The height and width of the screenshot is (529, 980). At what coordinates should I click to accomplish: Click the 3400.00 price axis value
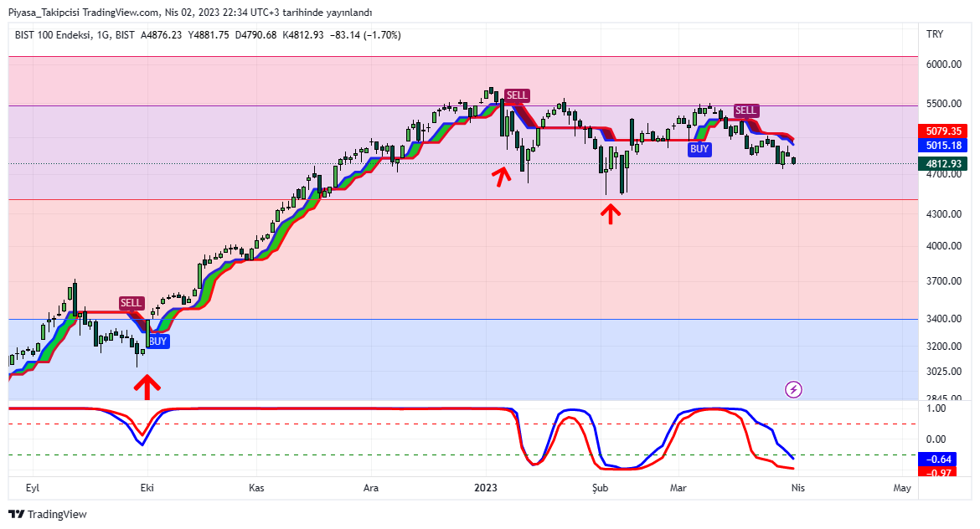click(x=944, y=319)
